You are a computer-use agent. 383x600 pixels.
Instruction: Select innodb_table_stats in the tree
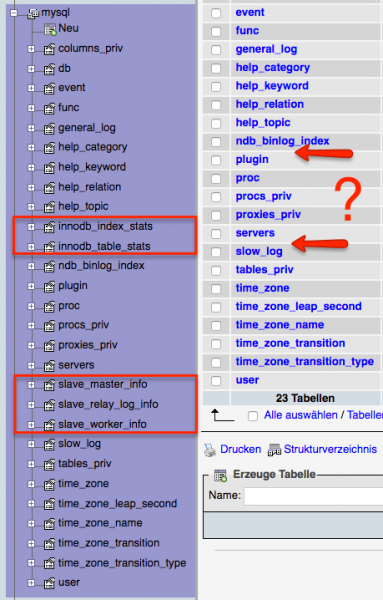pyautogui.click(x=104, y=246)
